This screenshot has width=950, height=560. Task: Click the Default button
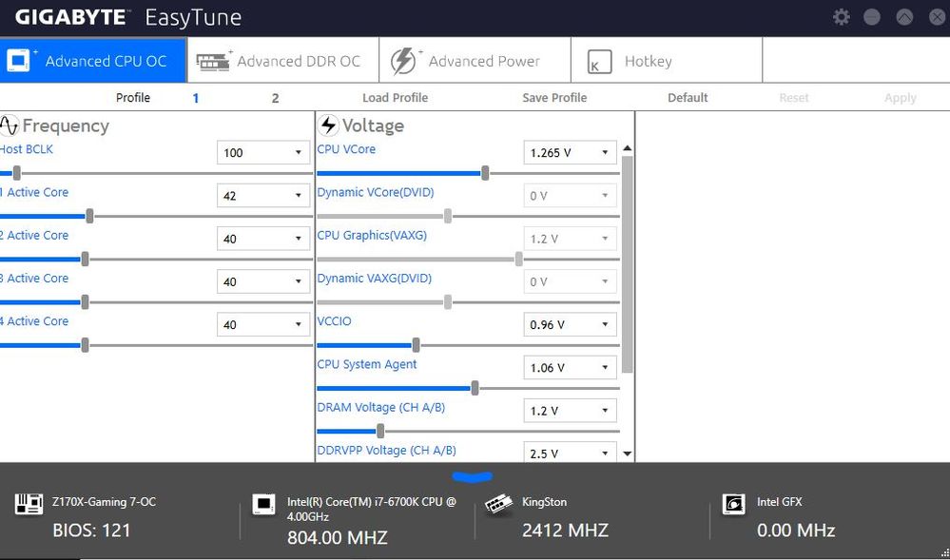(688, 97)
